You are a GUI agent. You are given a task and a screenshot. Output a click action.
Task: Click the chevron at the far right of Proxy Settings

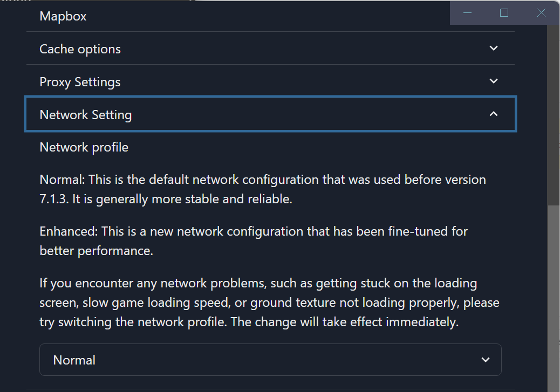tap(493, 81)
